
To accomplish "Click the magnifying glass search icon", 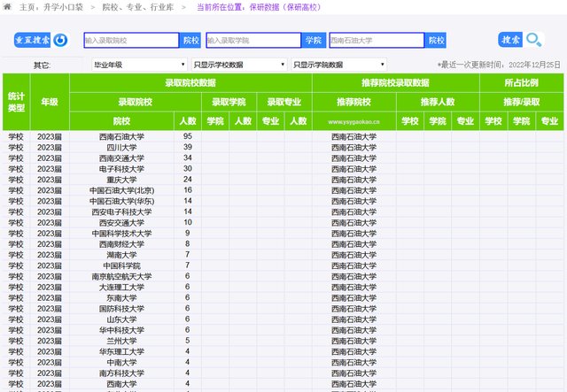I will 533,40.
